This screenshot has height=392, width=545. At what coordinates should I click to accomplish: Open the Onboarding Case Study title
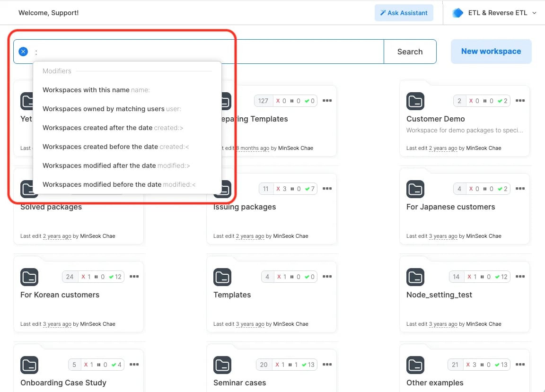63,383
